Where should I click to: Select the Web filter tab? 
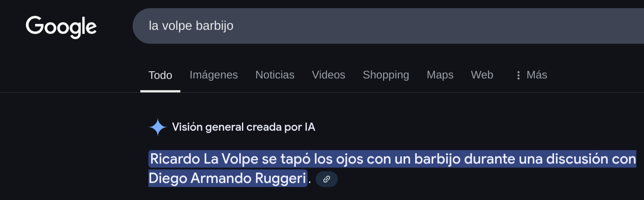(482, 75)
